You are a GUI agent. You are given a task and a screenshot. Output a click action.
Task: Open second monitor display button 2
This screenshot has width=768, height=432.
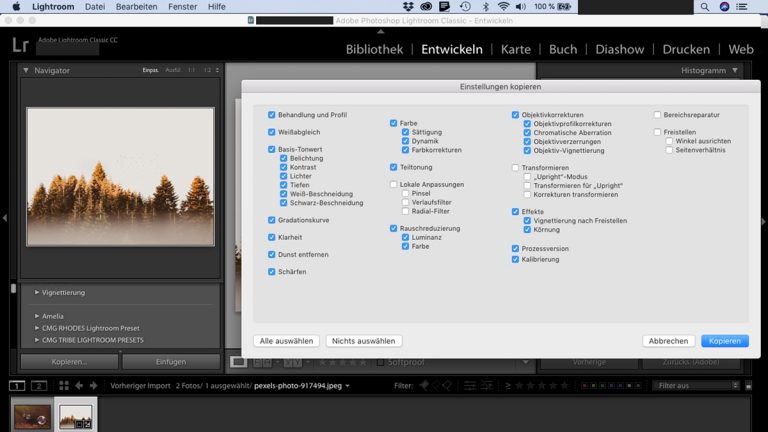coord(38,385)
